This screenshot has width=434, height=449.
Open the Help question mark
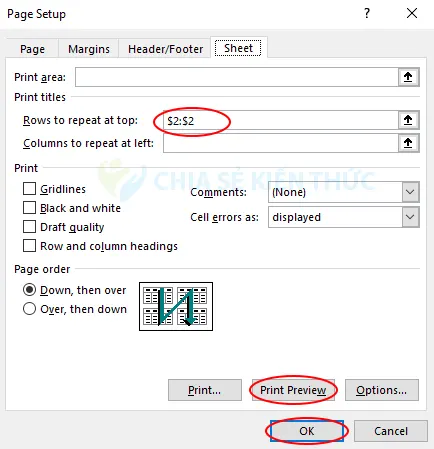[x=367, y=13]
